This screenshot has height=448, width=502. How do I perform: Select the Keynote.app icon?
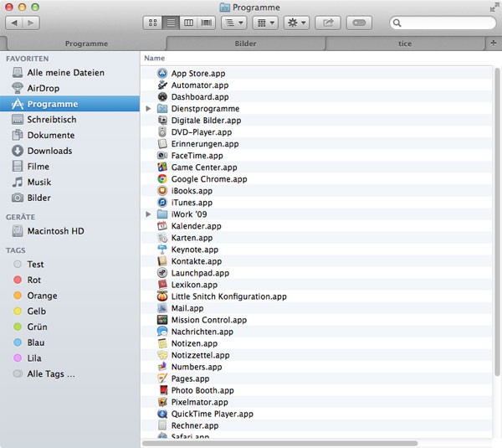162,250
